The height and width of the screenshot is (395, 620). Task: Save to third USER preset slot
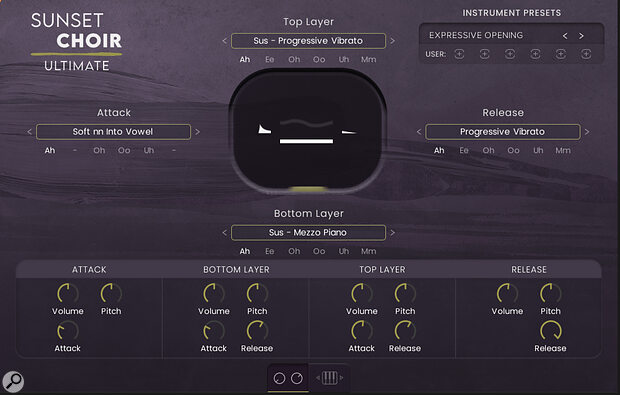pyautogui.click(x=510, y=54)
